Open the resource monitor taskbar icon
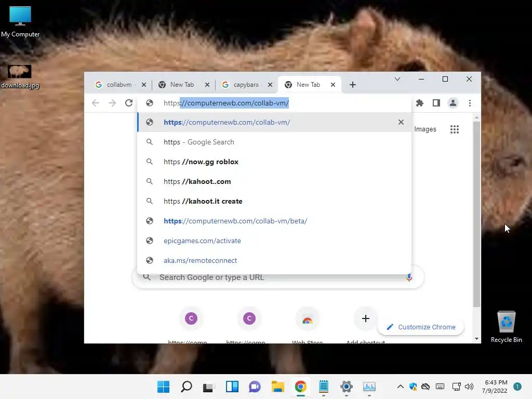The height and width of the screenshot is (399, 532). coord(369,387)
